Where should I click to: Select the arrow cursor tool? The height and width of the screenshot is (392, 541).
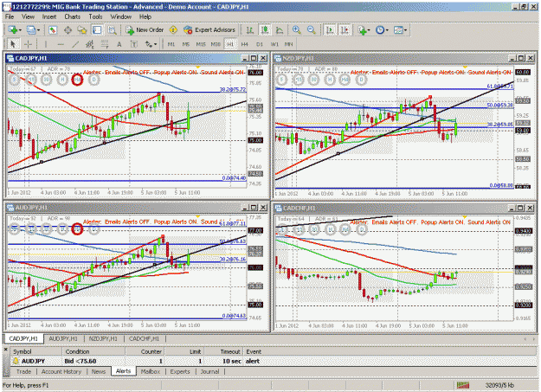click(x=13, y=44)
